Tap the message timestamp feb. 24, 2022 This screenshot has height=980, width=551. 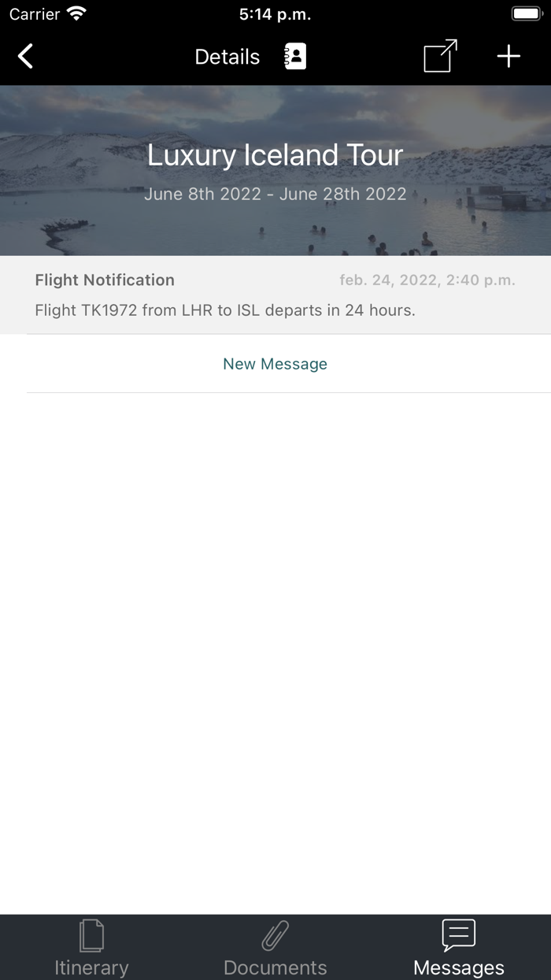point(428,280)
